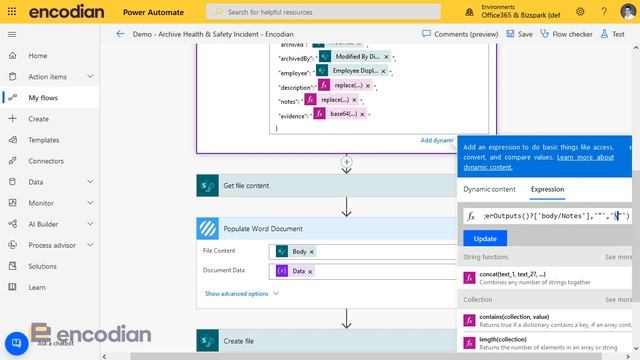This screenshot has height=360, width=640.
Task: Click in the expression formula input field
Action: point(547,216)
